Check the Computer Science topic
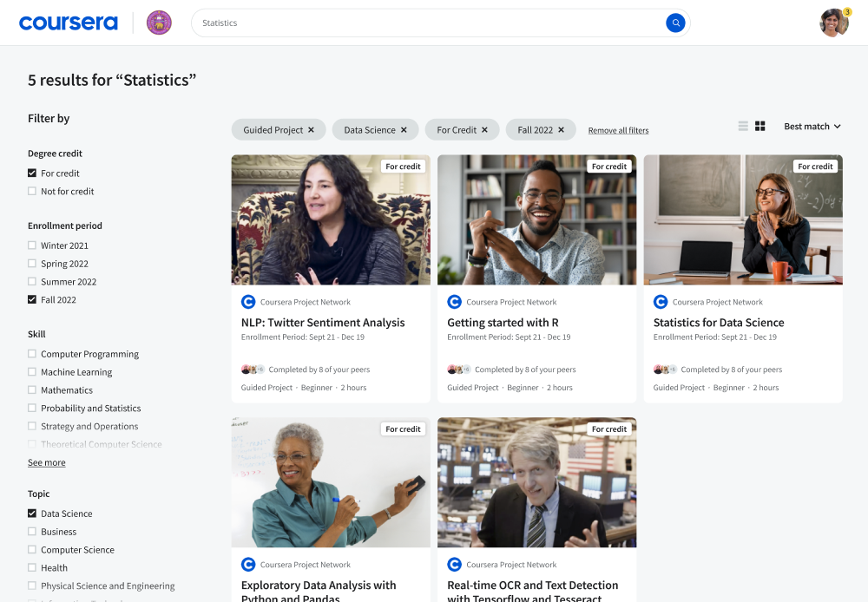This screenshot has width=868, height=602. 32,549
